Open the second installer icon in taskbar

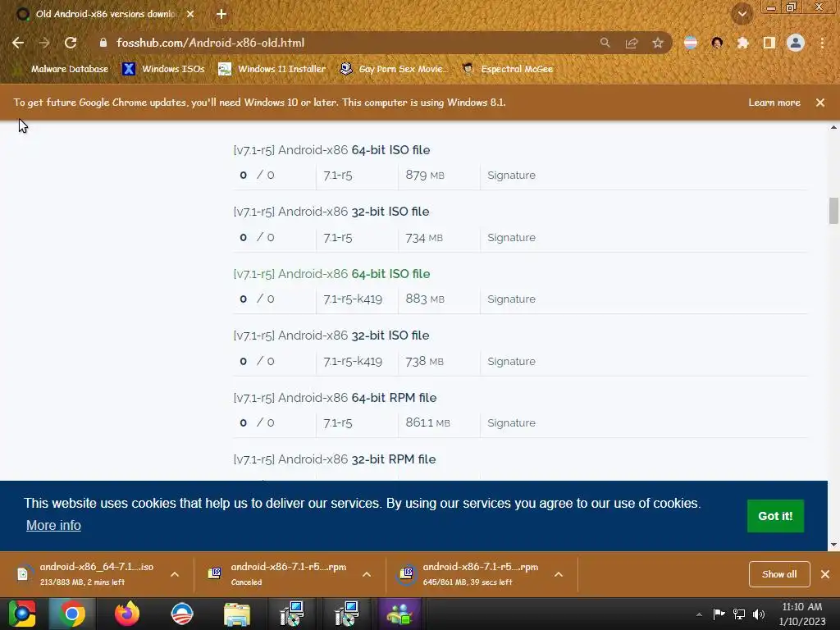347,614
